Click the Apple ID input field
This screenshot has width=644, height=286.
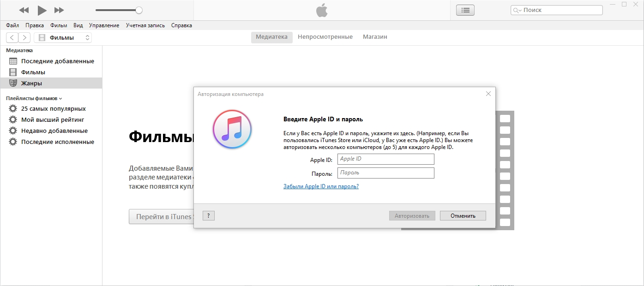386,159
